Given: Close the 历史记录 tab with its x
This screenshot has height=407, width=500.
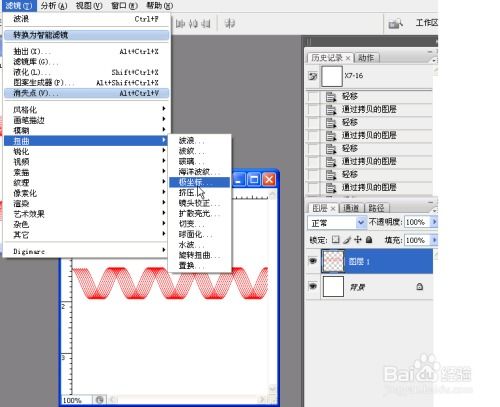Looking at the screenshot, I should point(348,58).
